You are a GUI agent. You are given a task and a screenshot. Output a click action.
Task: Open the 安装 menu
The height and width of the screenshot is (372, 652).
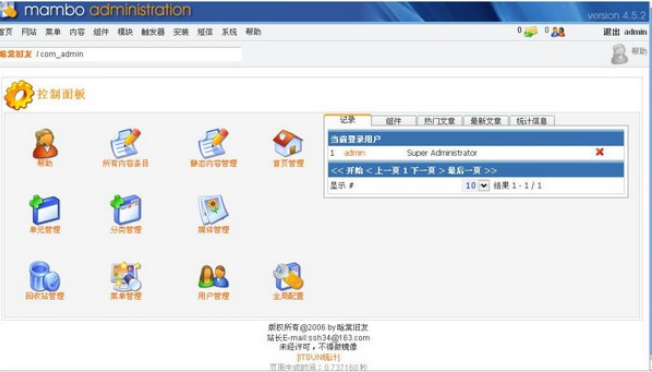(x=181, y=32)
